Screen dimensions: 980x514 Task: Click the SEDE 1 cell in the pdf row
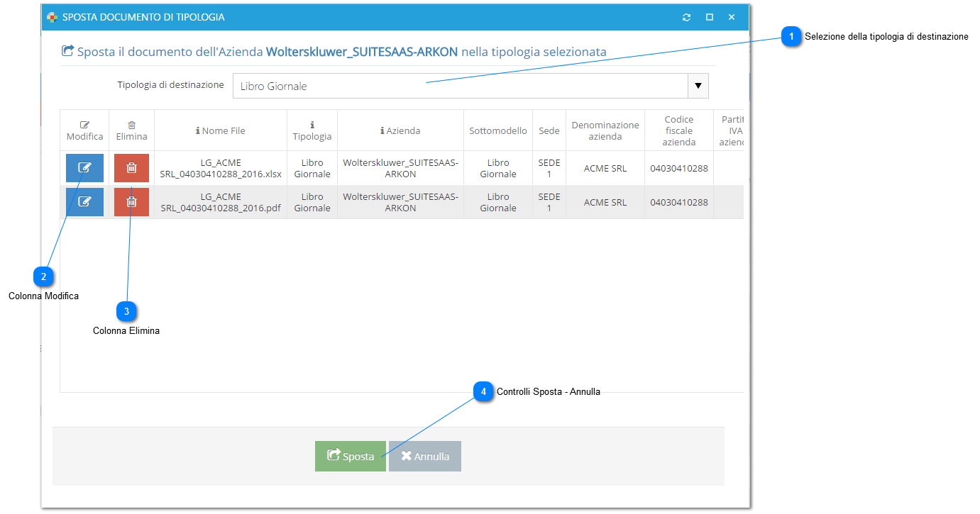coord(549,202)
